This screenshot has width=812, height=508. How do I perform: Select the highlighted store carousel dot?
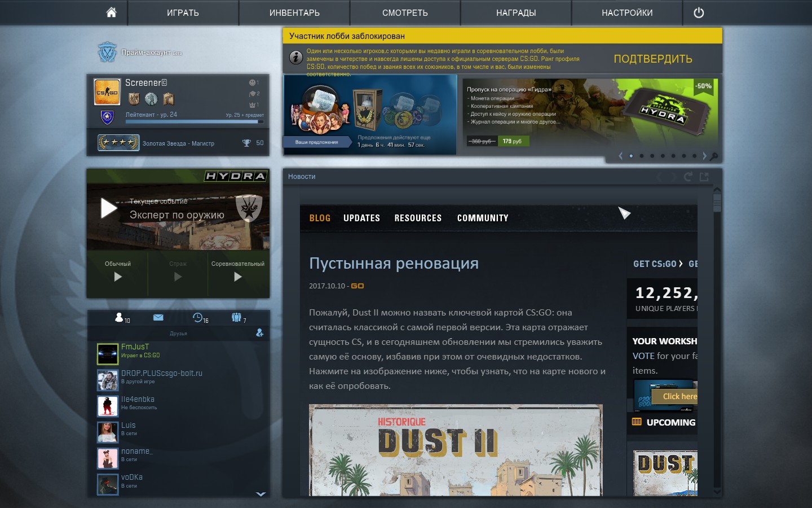coord(631,156)
